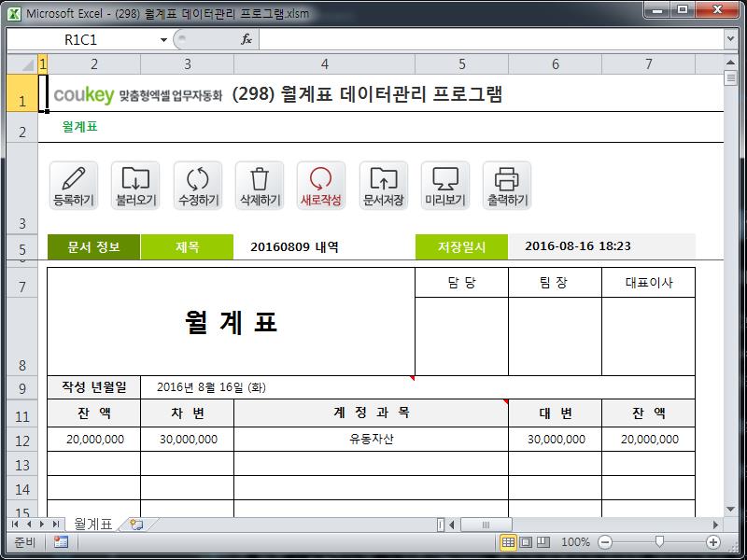This screenshot has height=560, width=747.
Task: Click the vertical scrollbar up arrow
Action: [x=730, y=63]
